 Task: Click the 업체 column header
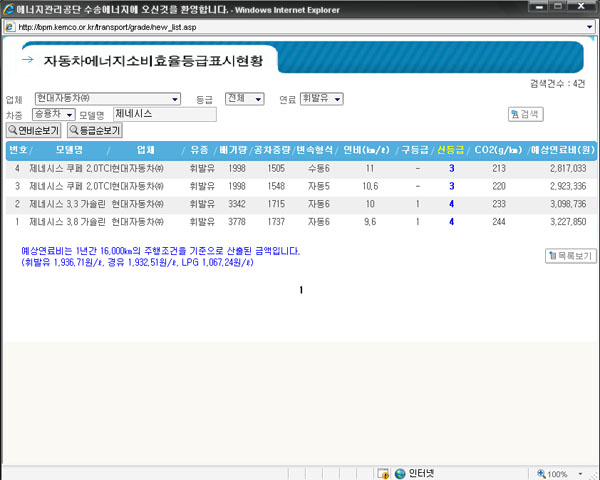[x=146, y=150]
